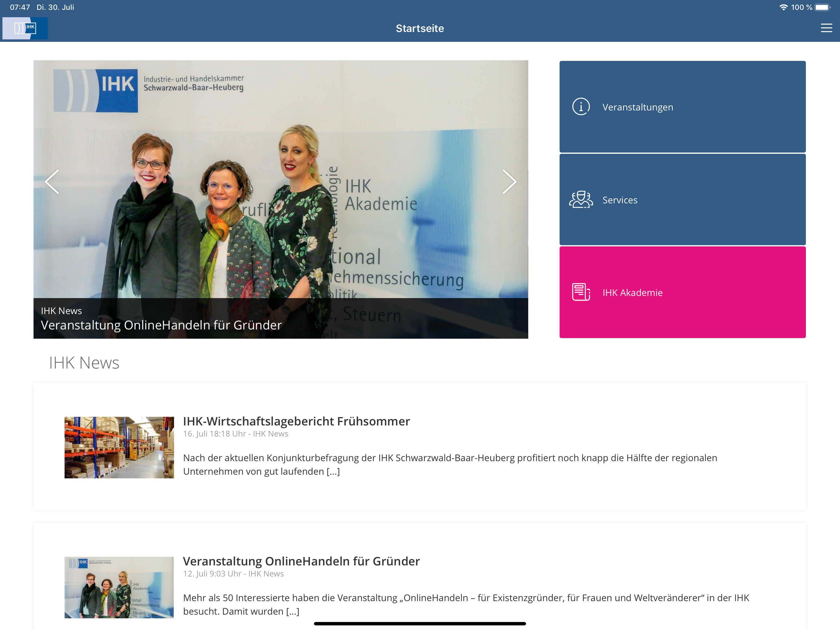This screenshot has width=840, height=630.
Task: Open the Services tile
Action: (x=682, y=199)
